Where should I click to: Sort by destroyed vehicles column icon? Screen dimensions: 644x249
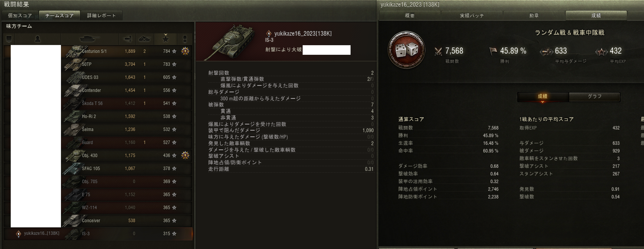pos(145,39)
